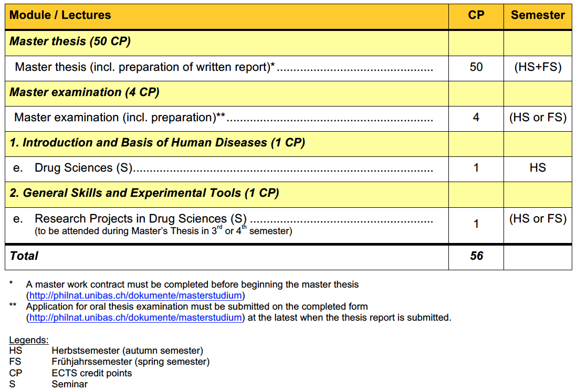Click the 'Master examination (4 CP)' section heading
The width and height of the screenshot is (577, 392).
pos(85,92)
